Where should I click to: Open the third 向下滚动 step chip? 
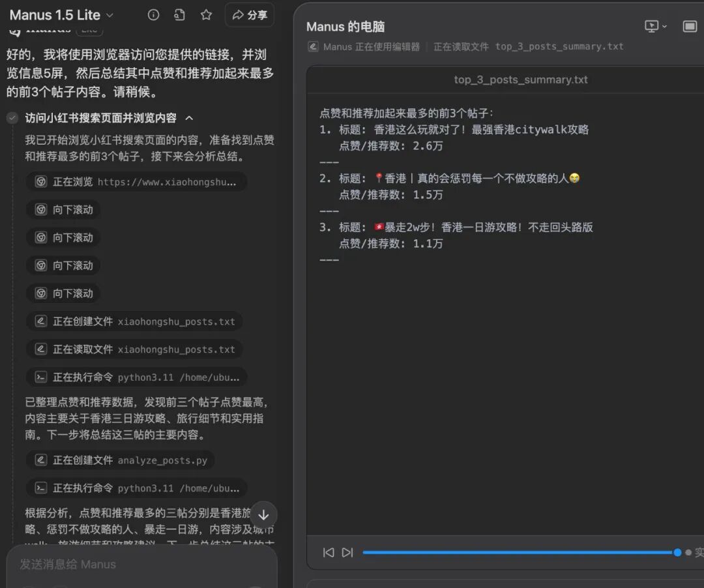[x=63, y=265]
